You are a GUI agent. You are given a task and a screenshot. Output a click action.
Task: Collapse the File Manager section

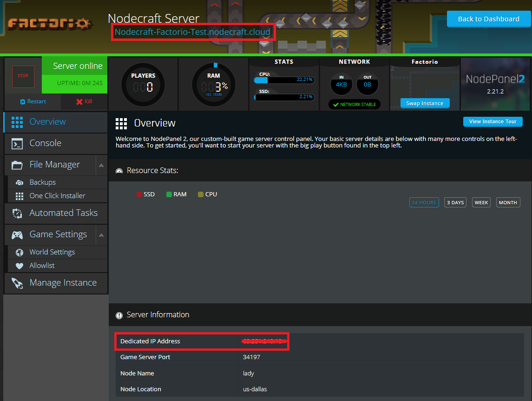[102, 165]
